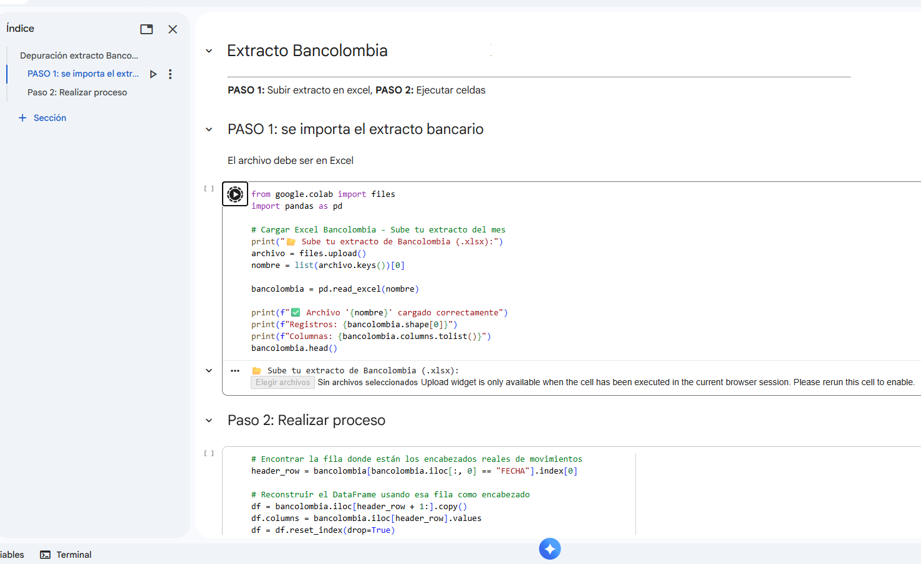Image resolution: width=921 pixels, height=564 pixels.
Task: Select 'Depuración extracto Banco...' index entry
Action: point(79,55)
